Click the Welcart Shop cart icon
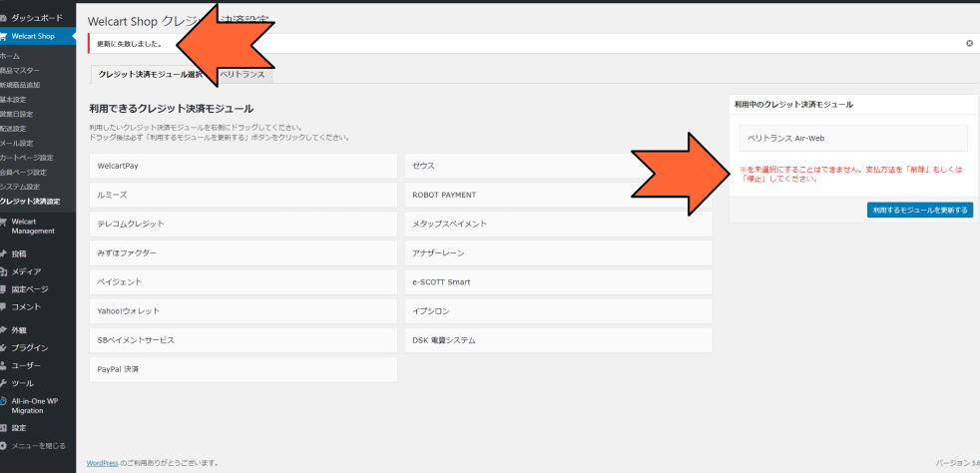980x473 pixels. 3,36
